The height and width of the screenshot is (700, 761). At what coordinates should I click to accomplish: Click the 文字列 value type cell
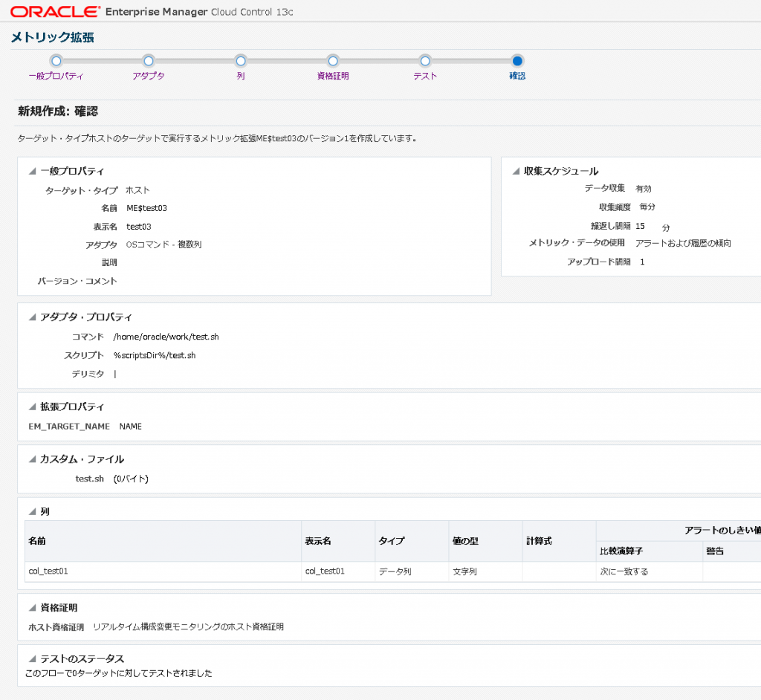486,571
